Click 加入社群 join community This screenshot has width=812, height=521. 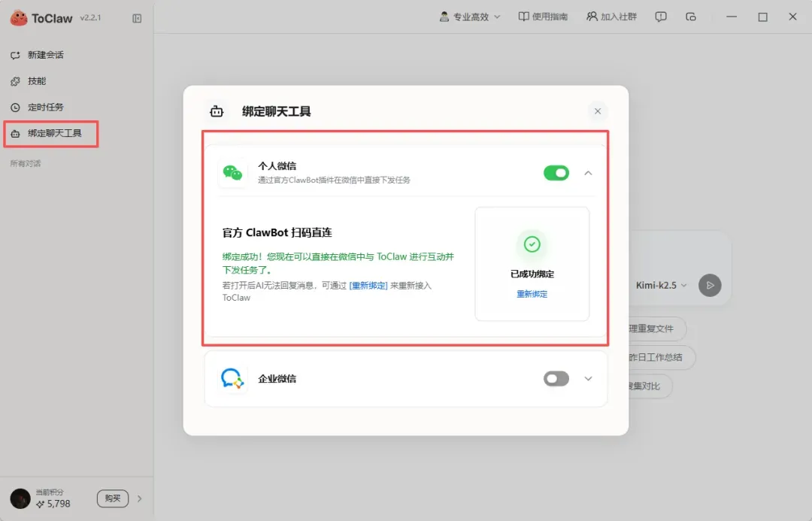click(x=611, y=17)
